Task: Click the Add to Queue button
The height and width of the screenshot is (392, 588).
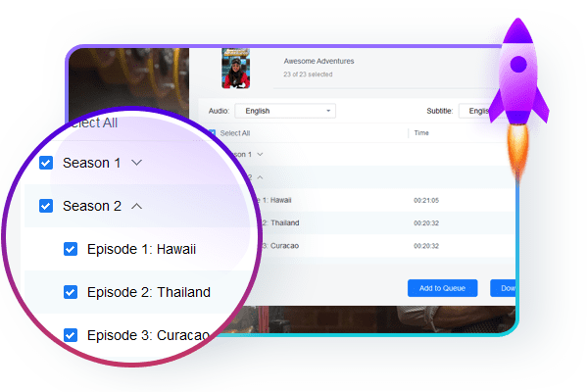Action: point(443,288)
